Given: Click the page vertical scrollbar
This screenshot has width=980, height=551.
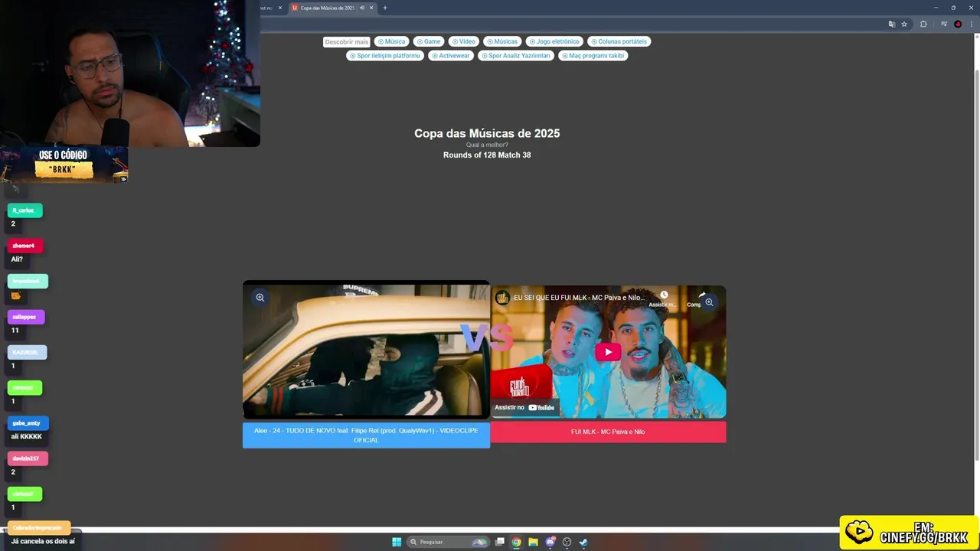Looking at the screenshot, I should click(976, 264).
